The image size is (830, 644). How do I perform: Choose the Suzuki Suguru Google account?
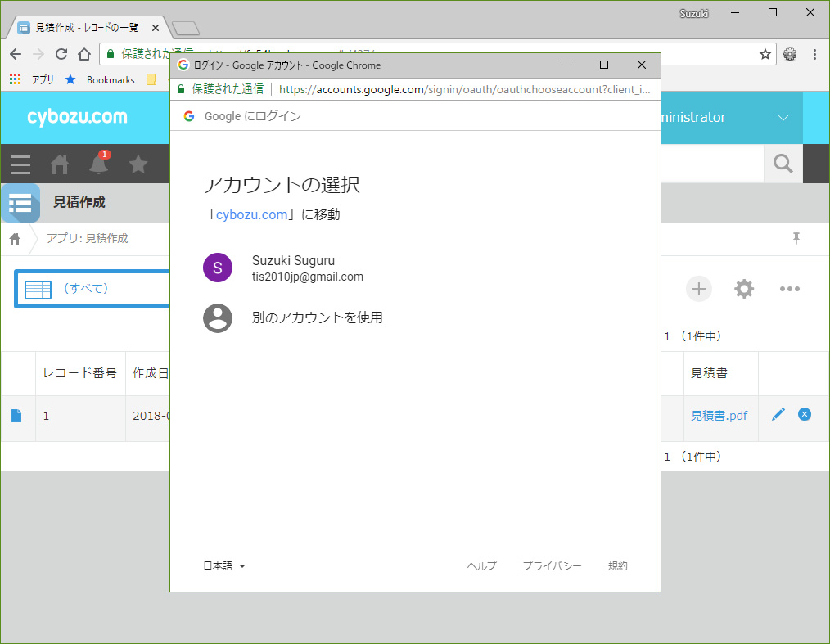[283, 268]
